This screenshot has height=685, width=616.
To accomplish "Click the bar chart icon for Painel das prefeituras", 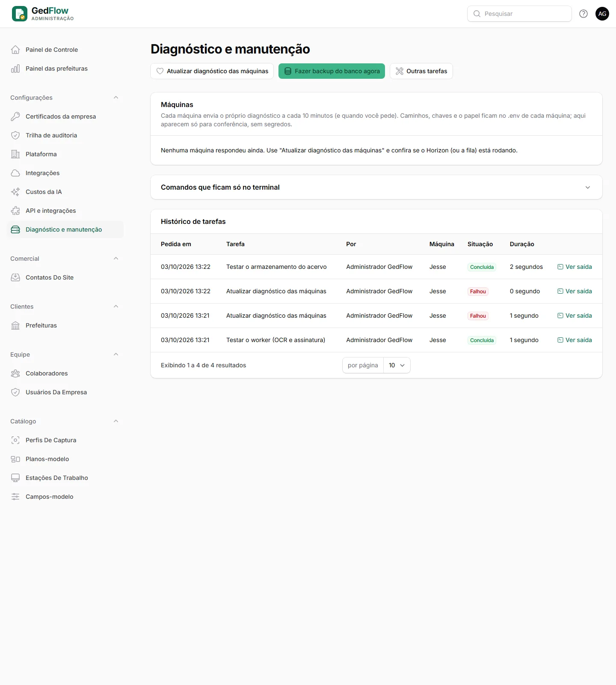I will click(x=15, y=68).
